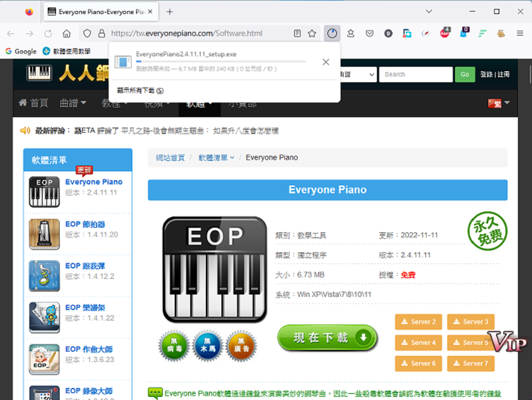
Task: Click the address bar URL
Action: point(187,33)
